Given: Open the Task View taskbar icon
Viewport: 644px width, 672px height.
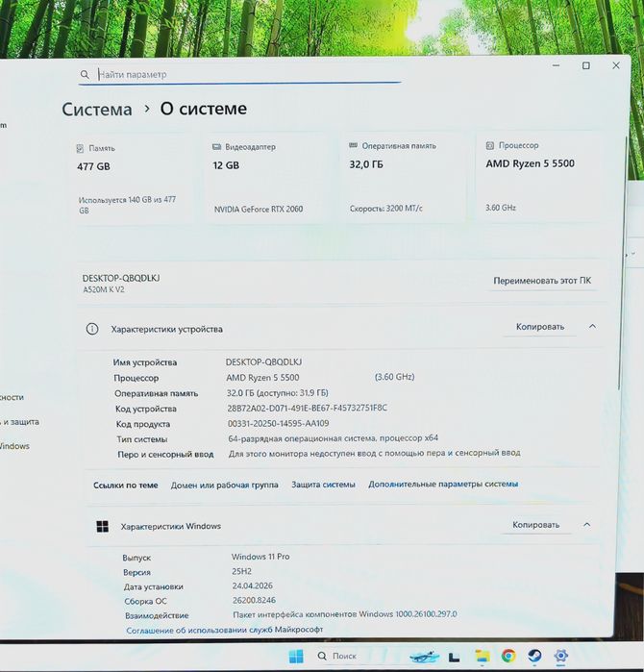Looking at the screenshot, I should click(x=455, y=657).
